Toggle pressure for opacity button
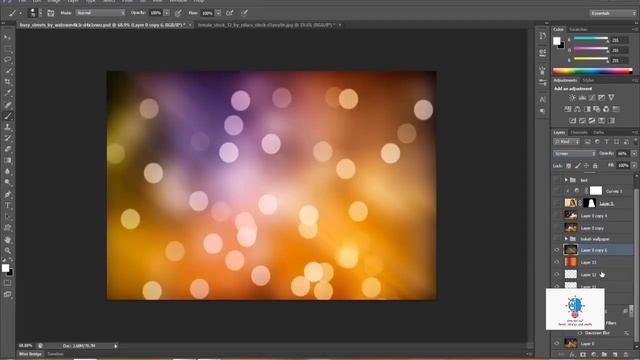640x360 pixels. pyautogui.click(x=178, y=13)
